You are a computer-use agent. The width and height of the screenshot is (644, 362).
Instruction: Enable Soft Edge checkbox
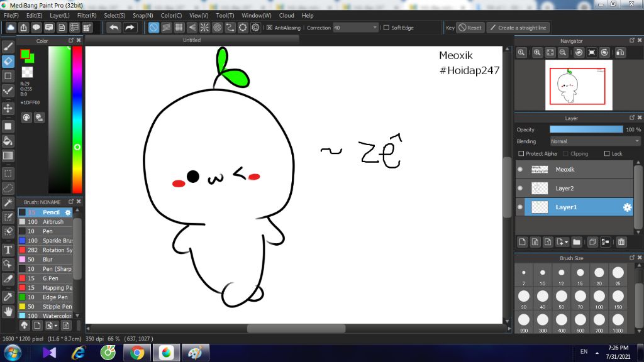click(x=386, y=28)
